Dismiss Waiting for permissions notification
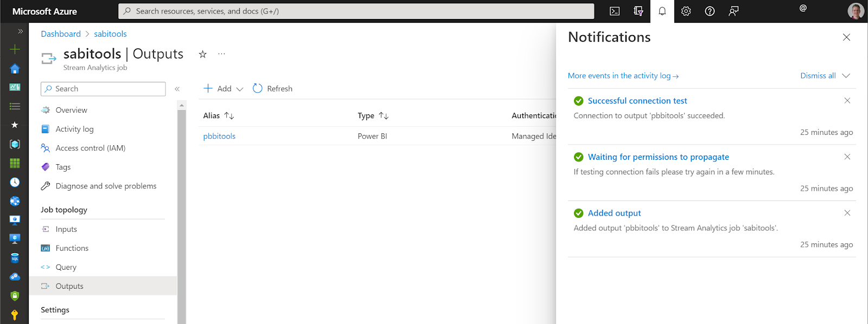 click(847, 157)
